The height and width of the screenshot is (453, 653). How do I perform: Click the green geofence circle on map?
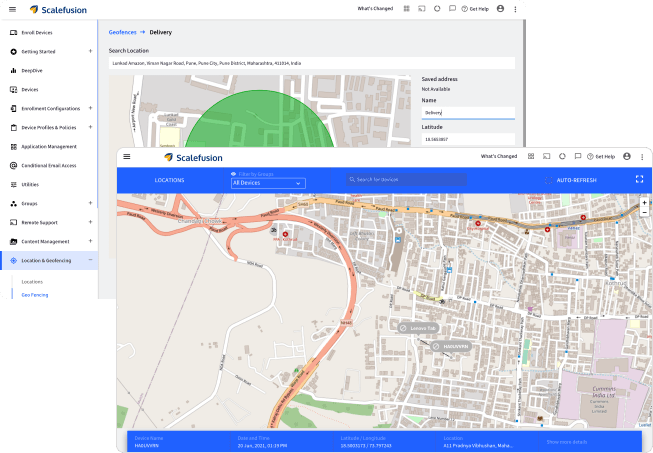[x=259, y=121]
